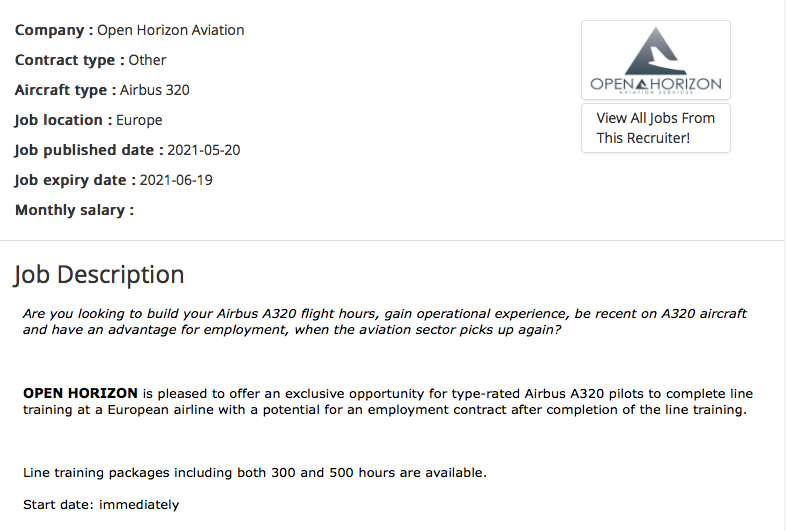
Task: Select the Airbus 320 aircraft value
Action: [x=155, y=90]
